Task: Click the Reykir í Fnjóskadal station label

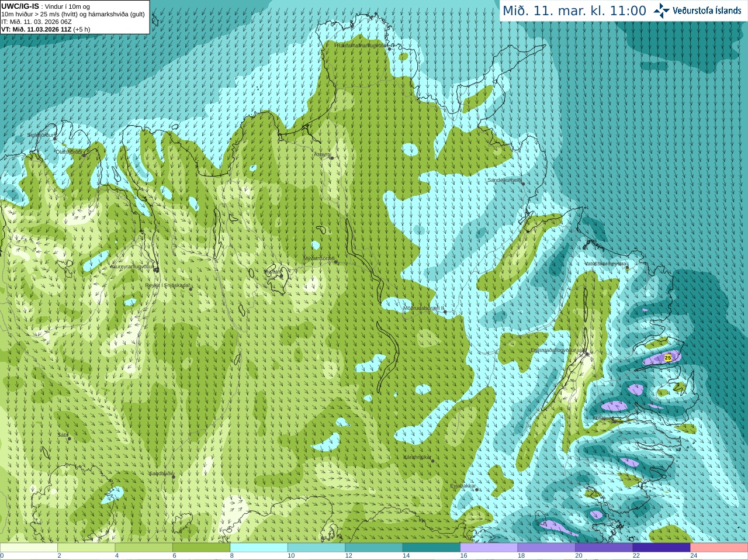Action: 167,285
